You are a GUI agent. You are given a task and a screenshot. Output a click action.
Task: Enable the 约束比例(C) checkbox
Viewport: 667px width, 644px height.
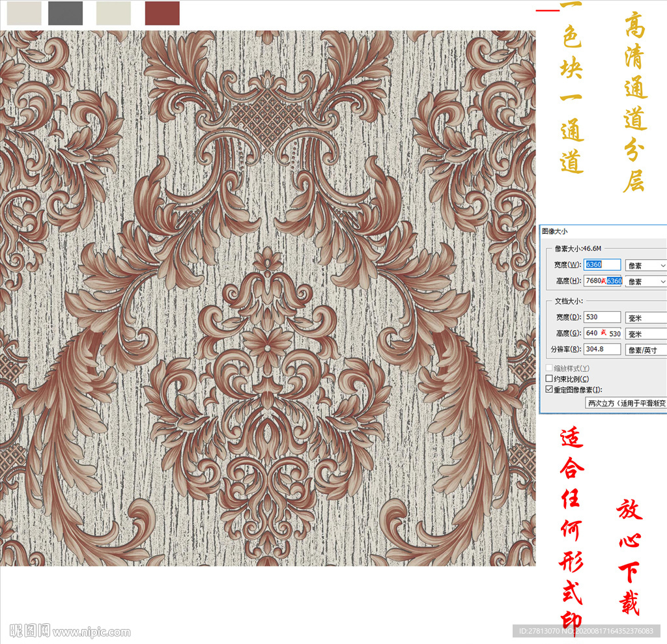click(x=549, y=378)
